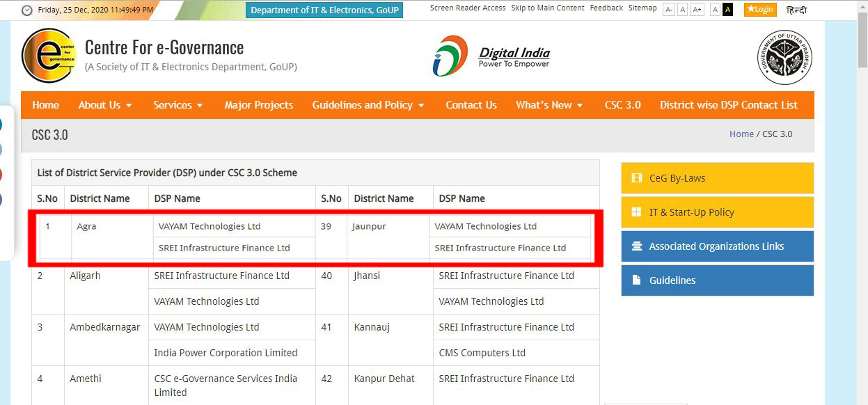Increase font size with A+ button
Screen dimensions: 868x405
[697, 9]
